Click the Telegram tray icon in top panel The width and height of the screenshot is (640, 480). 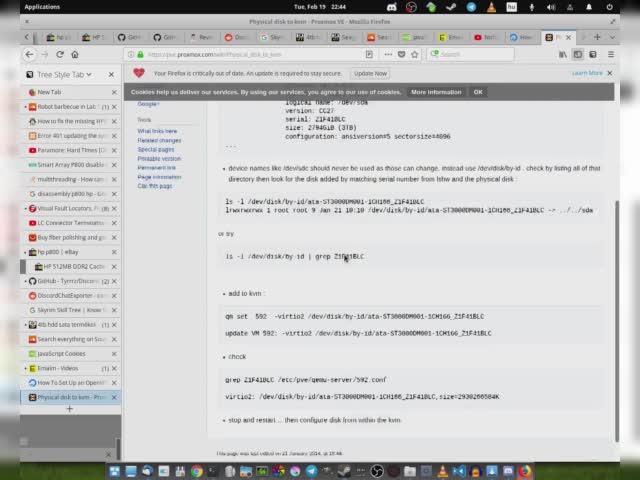point(471,7)
